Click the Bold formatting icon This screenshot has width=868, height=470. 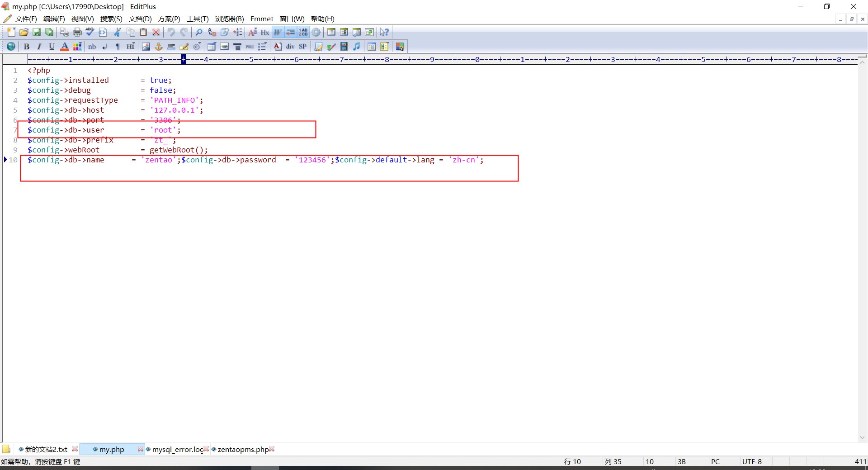coord(27,47)
